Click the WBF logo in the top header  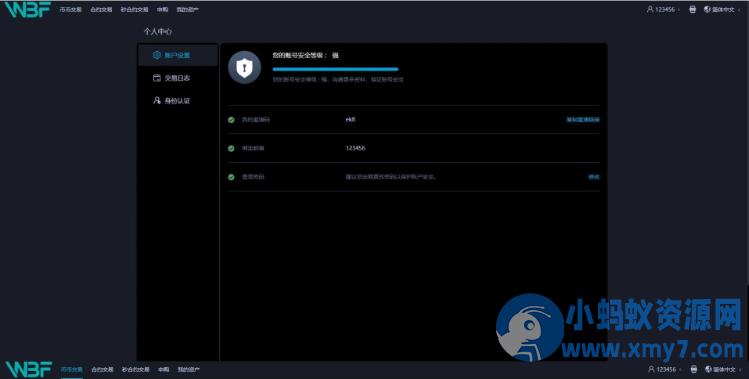coord(28,9)
